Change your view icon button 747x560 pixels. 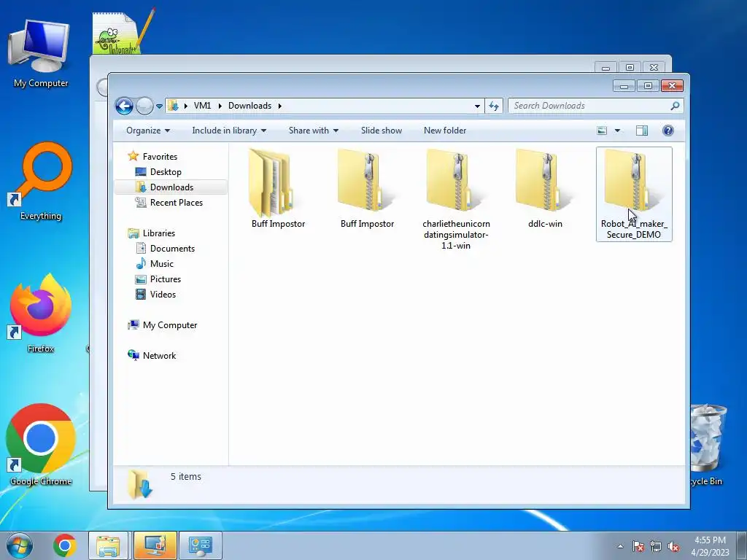tap(602, 131)
